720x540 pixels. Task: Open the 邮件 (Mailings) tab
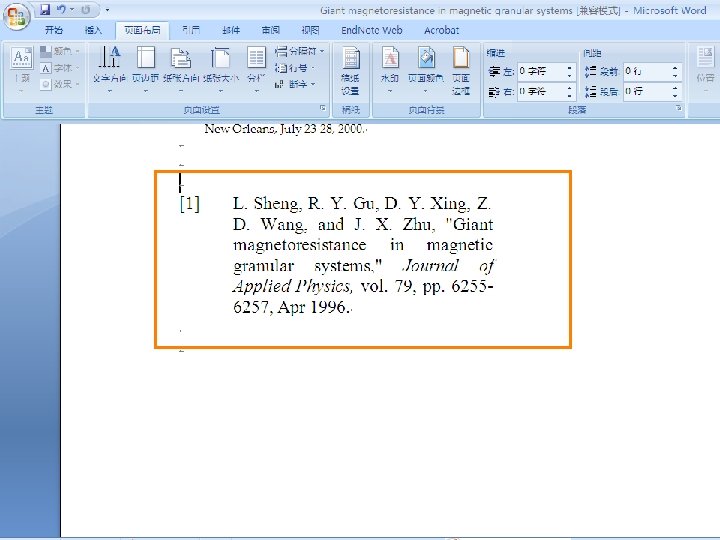click(231, 30)
